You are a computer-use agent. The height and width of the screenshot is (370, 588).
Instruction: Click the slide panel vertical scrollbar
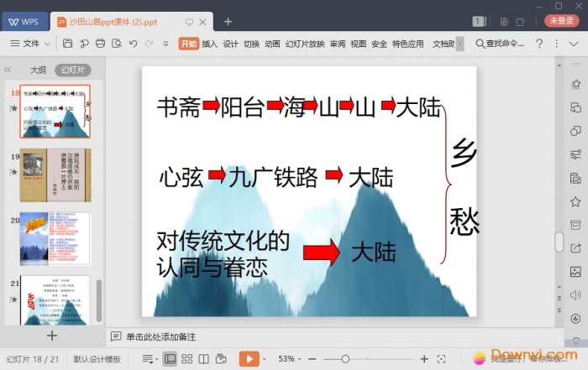point(99,300)
